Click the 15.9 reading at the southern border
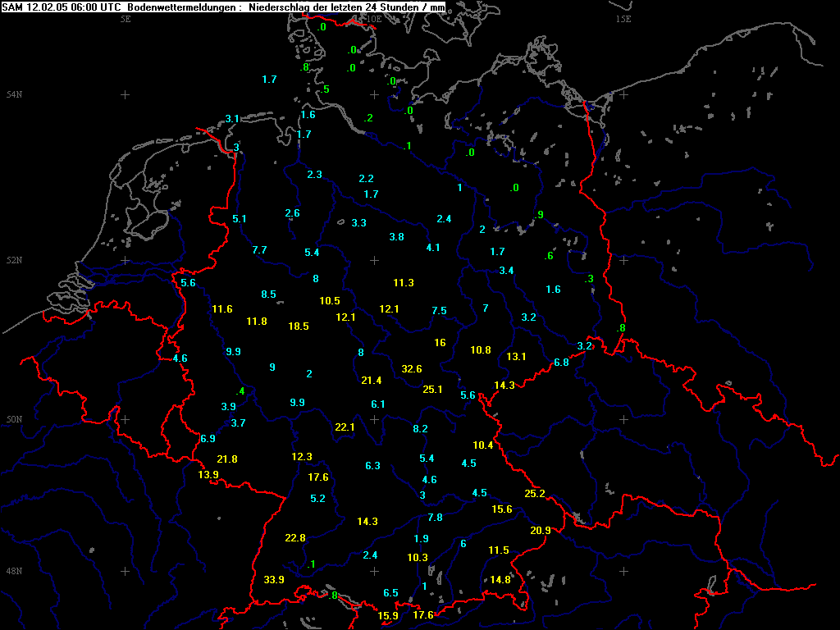 coord(388,616)
